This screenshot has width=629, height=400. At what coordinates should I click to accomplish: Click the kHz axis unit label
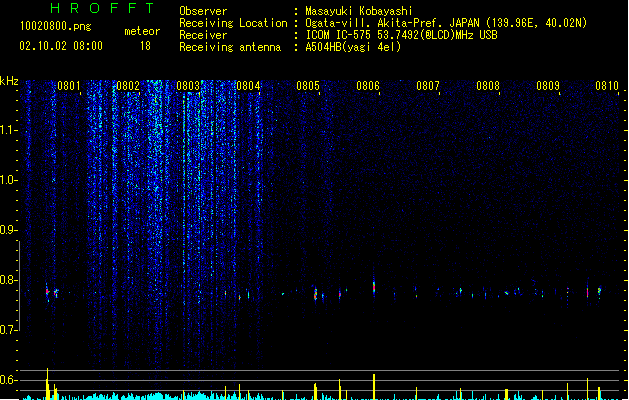(9, 81)
